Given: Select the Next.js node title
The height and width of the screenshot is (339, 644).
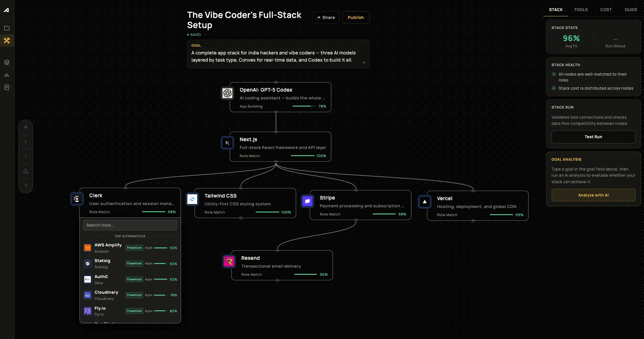Looking at the screenshot, I should (248, 140).
